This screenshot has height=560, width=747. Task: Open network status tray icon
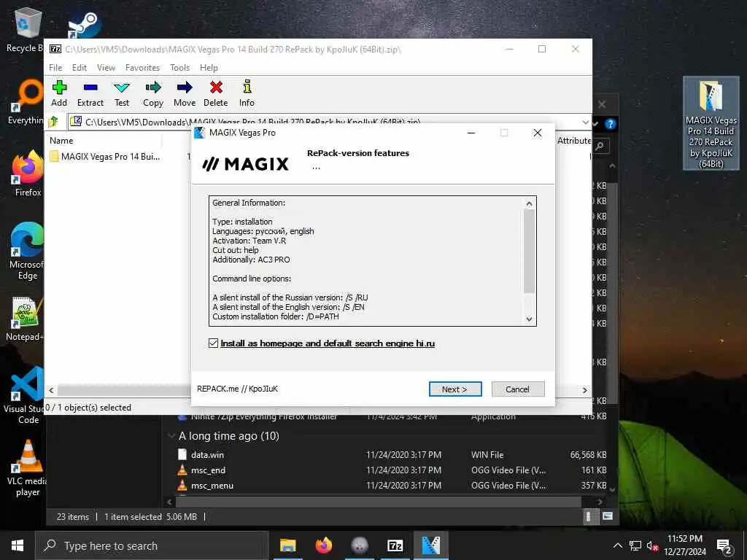tap(635, 545)
